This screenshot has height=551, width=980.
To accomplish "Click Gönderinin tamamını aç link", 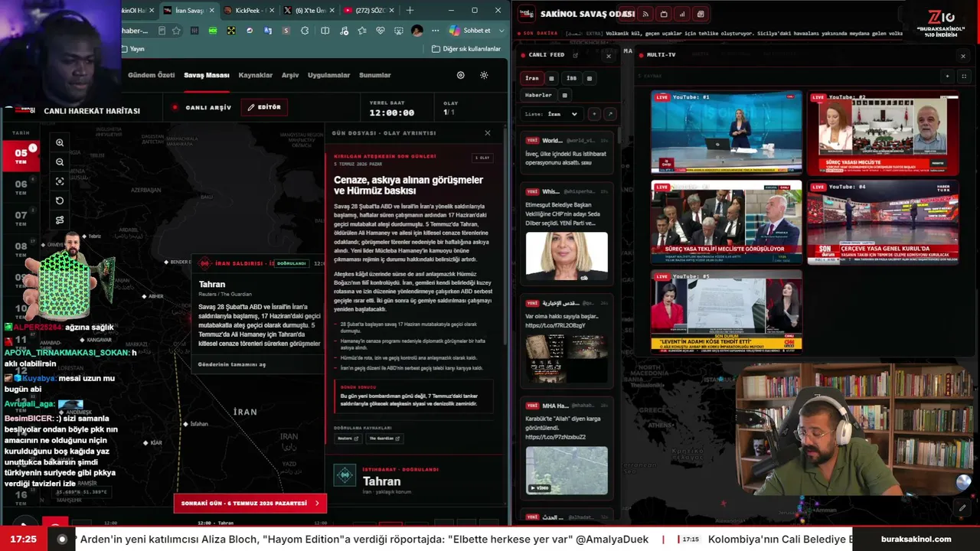I will coord(232,364).
